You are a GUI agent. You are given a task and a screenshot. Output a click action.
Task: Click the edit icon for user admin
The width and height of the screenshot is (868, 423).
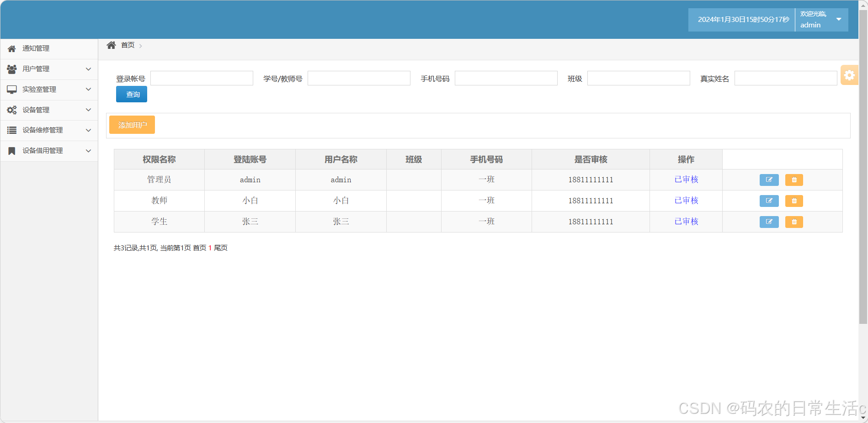point(769,180)
